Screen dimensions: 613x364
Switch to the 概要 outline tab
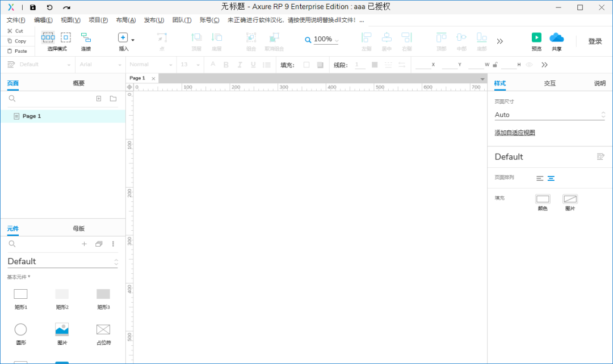(78, 83)
